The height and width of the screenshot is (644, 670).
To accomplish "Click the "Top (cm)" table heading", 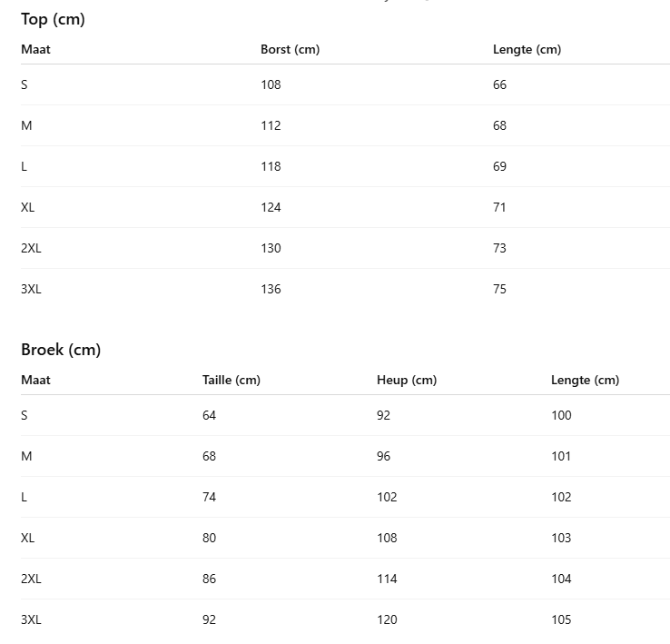I will coord(53,19).
